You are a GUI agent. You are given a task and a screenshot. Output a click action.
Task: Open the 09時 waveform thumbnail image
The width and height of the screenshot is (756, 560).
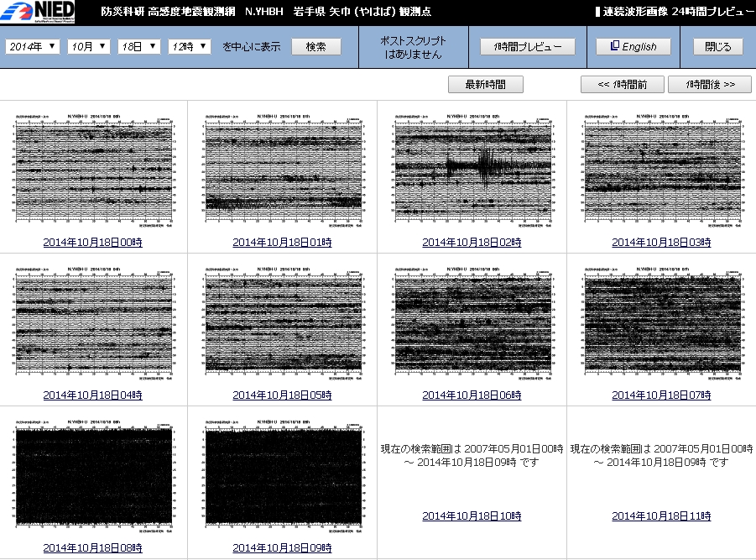click(x=282, y=476)
